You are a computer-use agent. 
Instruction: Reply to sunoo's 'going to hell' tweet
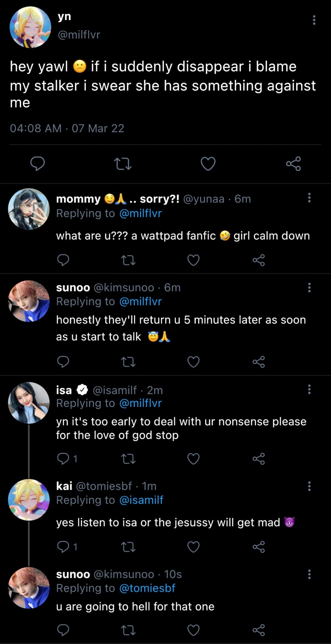[63, 630]
